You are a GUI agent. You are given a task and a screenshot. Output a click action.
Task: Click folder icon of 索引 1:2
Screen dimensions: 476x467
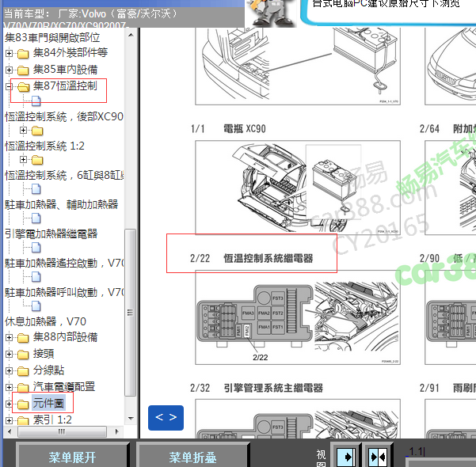point(23,420)
